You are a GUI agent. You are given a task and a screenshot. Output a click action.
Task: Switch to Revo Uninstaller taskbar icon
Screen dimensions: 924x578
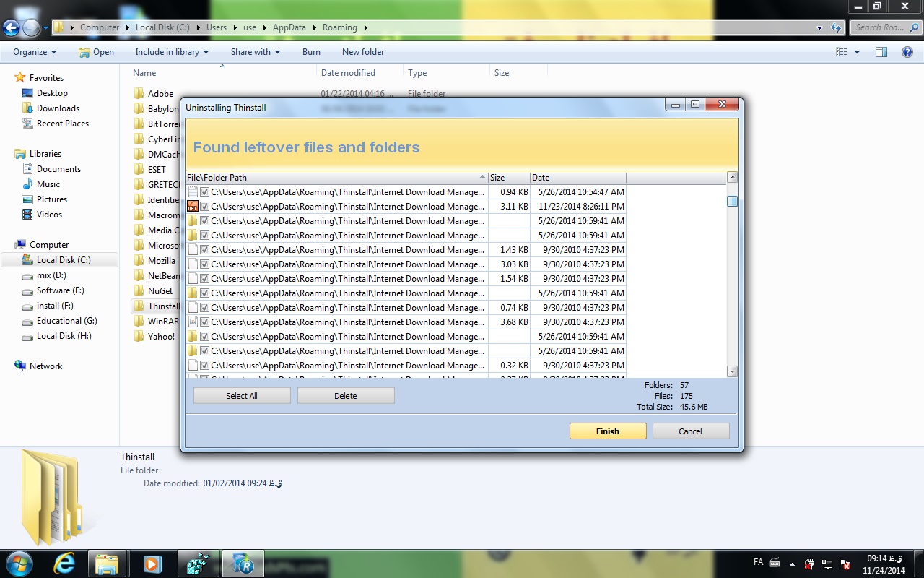click(x=242, y=563)
